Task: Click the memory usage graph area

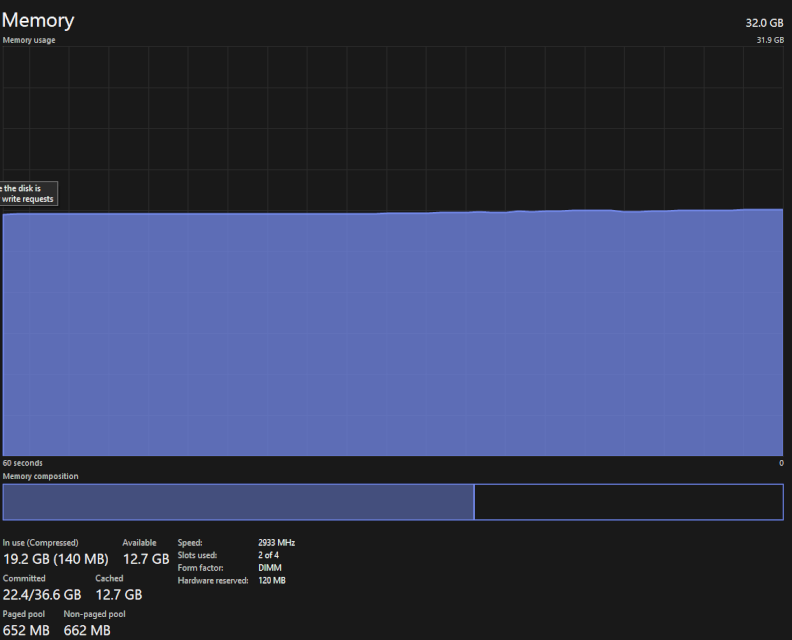Action: click(393, 251)
